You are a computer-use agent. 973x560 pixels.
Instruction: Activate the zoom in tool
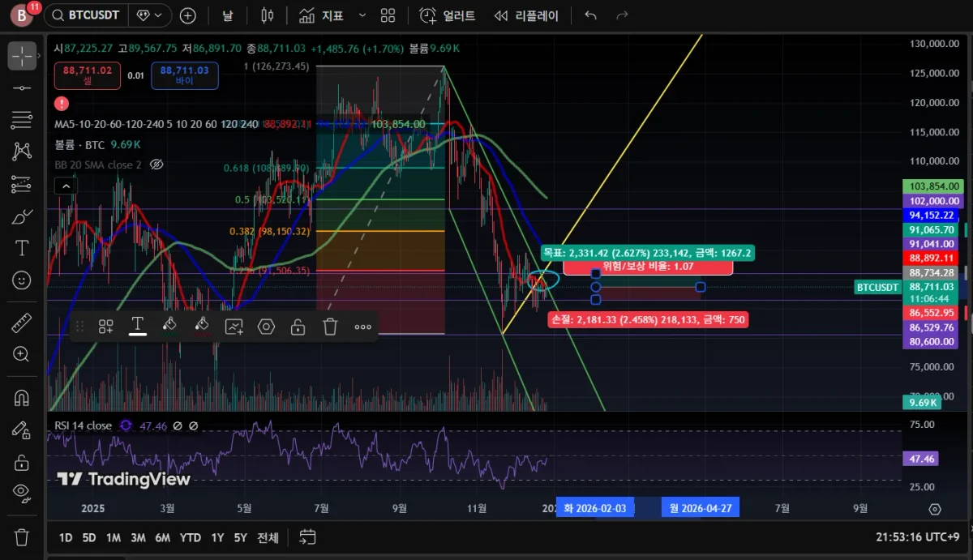pos(22,354)
